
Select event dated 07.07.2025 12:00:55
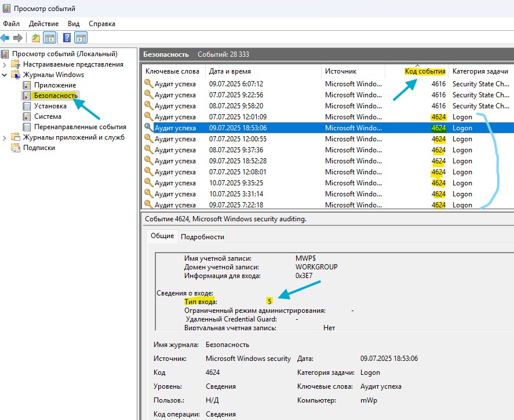328,139
